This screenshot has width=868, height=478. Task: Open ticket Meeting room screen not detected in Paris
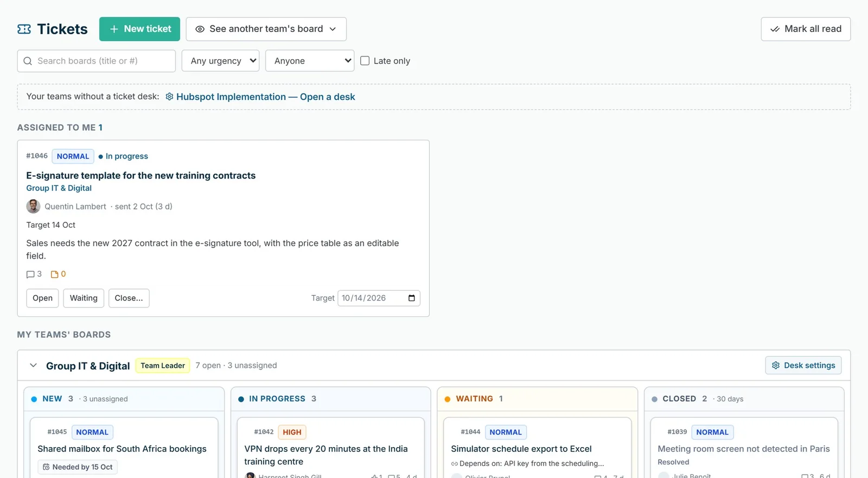tap(744, 449)
